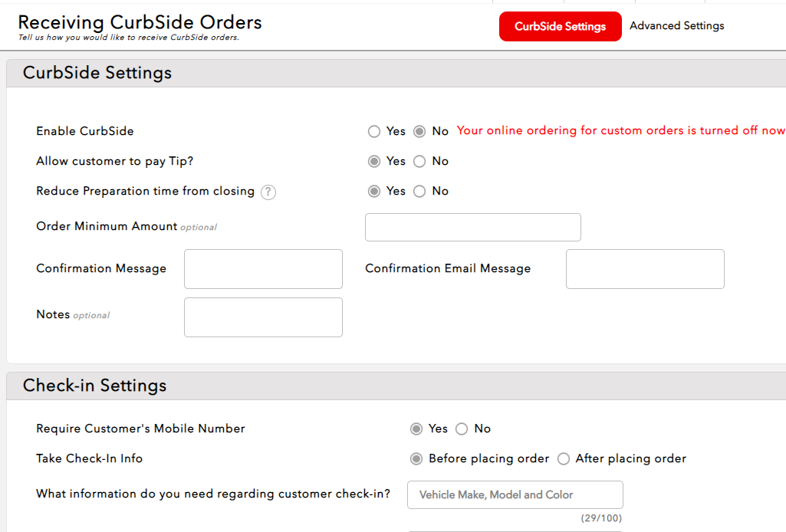786x532 pixels.
Task: Click the CurbSide Settings section header
Action: (97, 73)
